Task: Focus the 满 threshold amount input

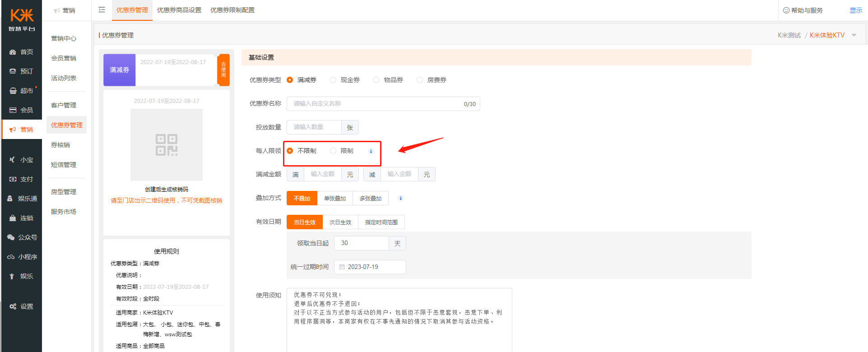Action: coord(323,174)
